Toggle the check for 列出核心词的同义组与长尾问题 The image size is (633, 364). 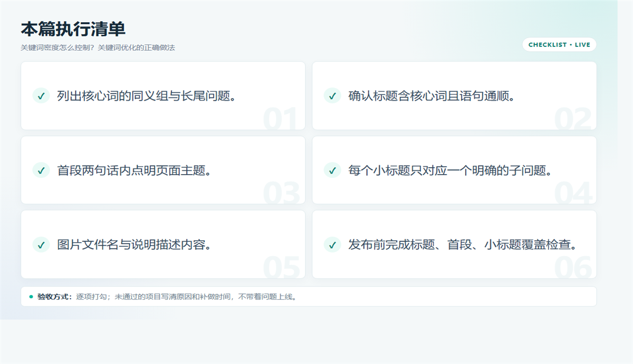click(41, 95)
